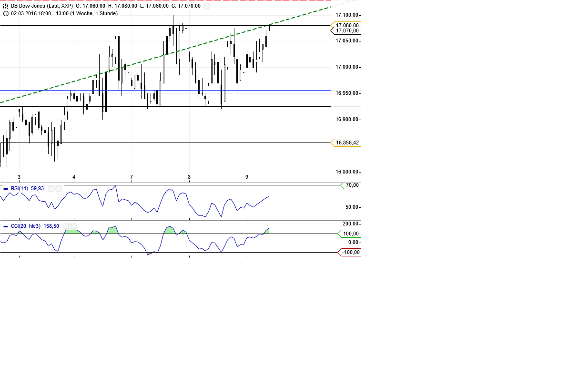588x387 pixels.
Task: Open the RSI(14) settings gear icon
Action: [x=51, y=189]
